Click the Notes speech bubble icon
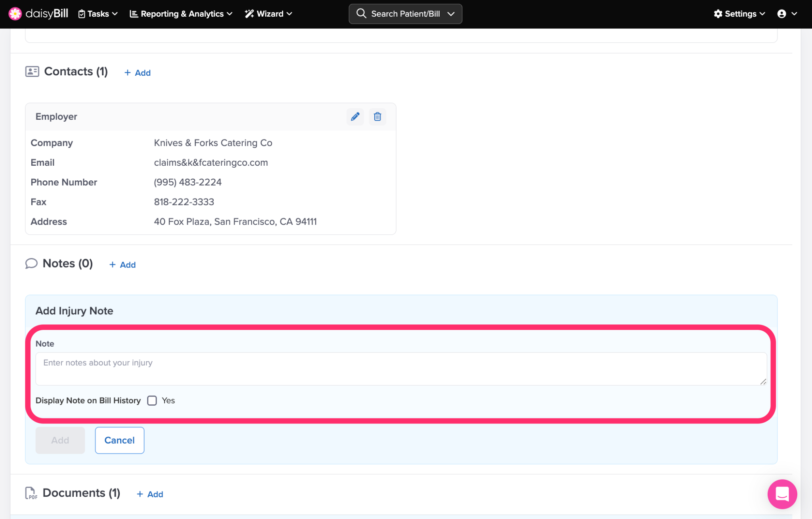The image size is (812, 519). pos(31,264)
